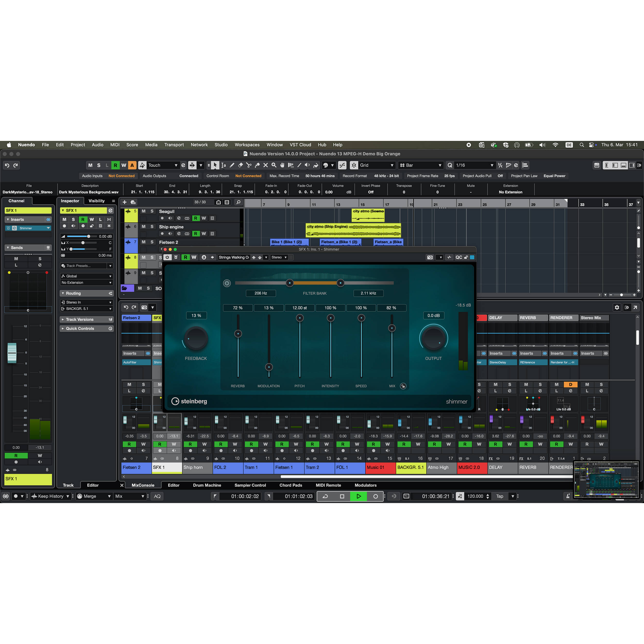
Task: Click the city atmo (Ship Engine) clip
Action: 353,230
